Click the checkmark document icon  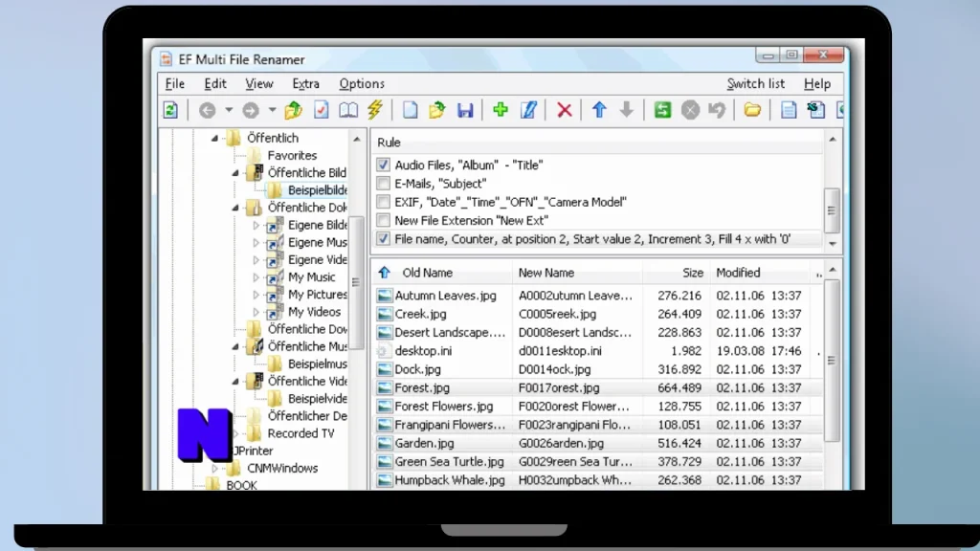[x=321, y=110]
